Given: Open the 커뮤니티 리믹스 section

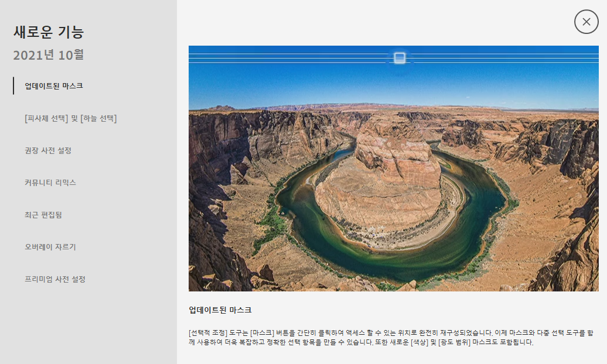Looking at the screenshot, I should pos(50,183).
